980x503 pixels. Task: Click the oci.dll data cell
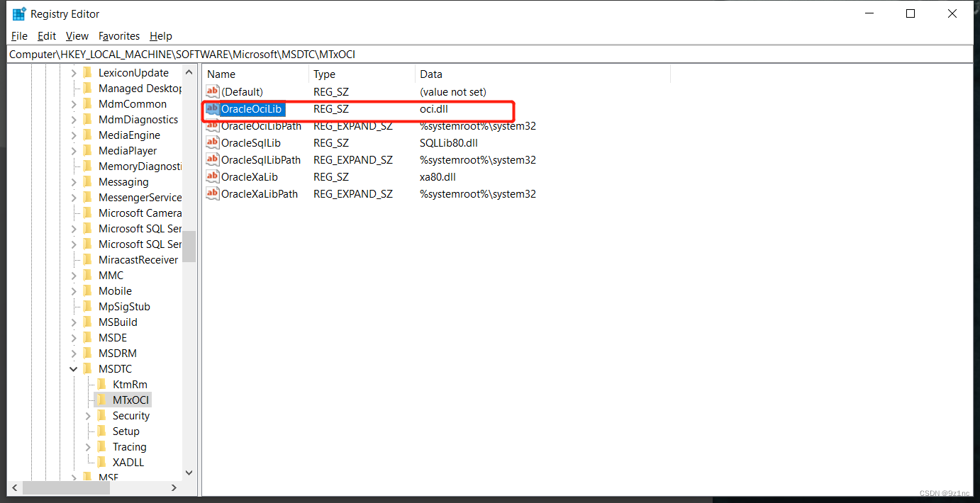[434, 109]
